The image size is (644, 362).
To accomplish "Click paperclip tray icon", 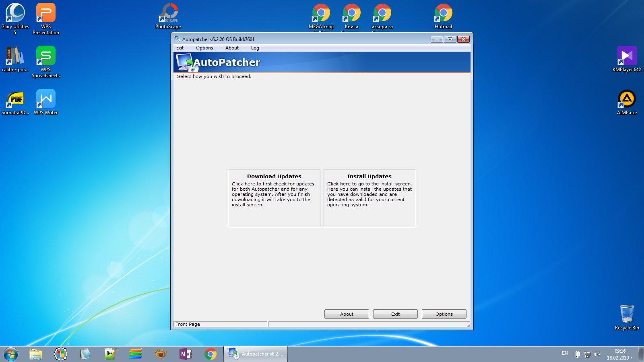I will (578, 354).
